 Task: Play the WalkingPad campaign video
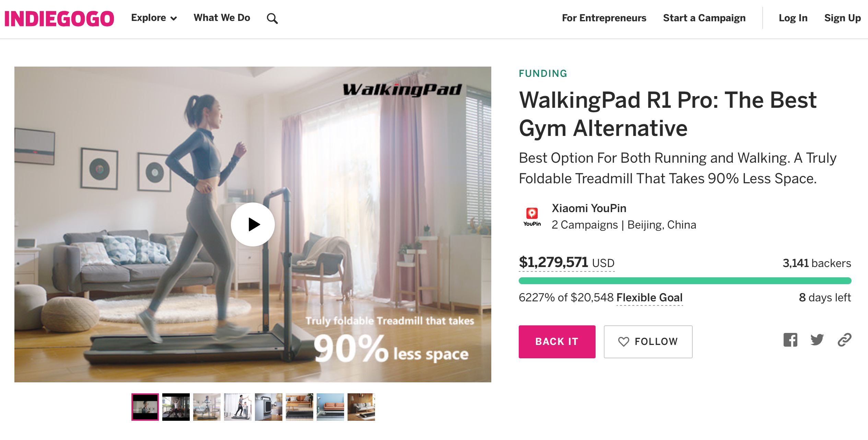pyautogui.click(x=253, y=224)
